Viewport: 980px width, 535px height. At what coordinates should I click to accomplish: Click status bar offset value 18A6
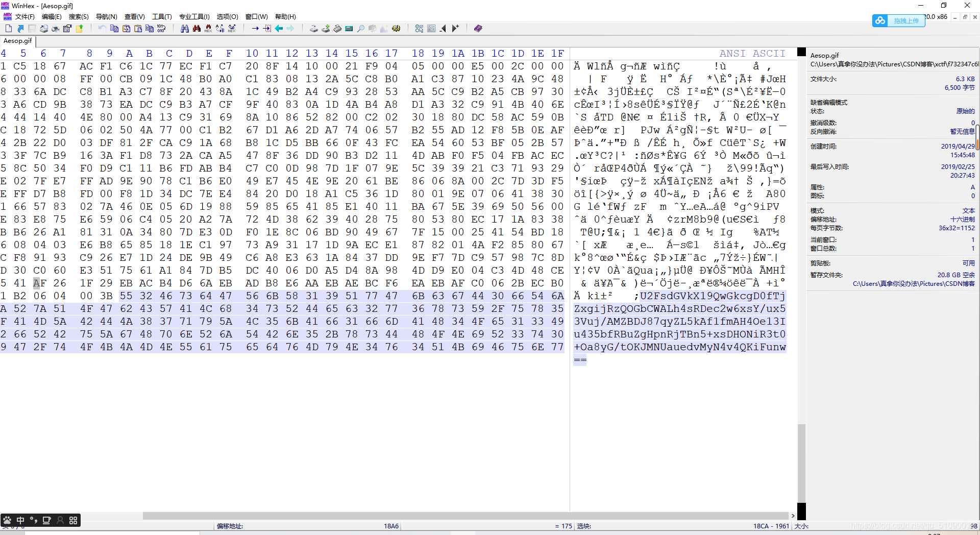391,526
